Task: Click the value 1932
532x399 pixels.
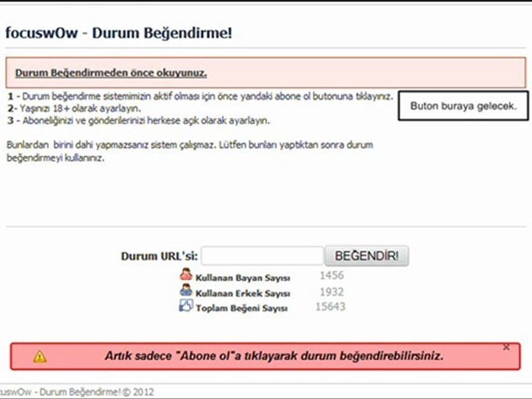Action: pos(331,292)
